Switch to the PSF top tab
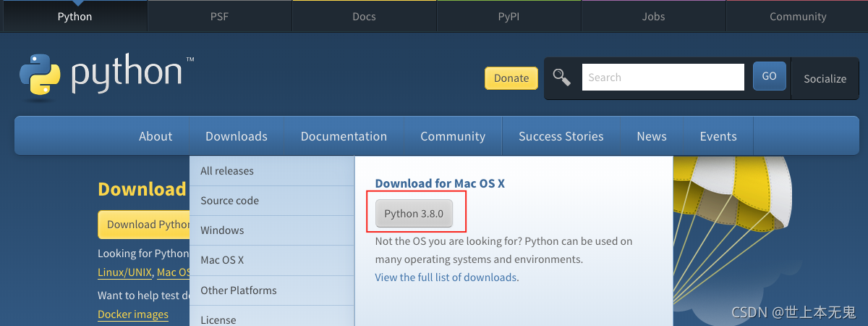 click(x=219, y=17)
